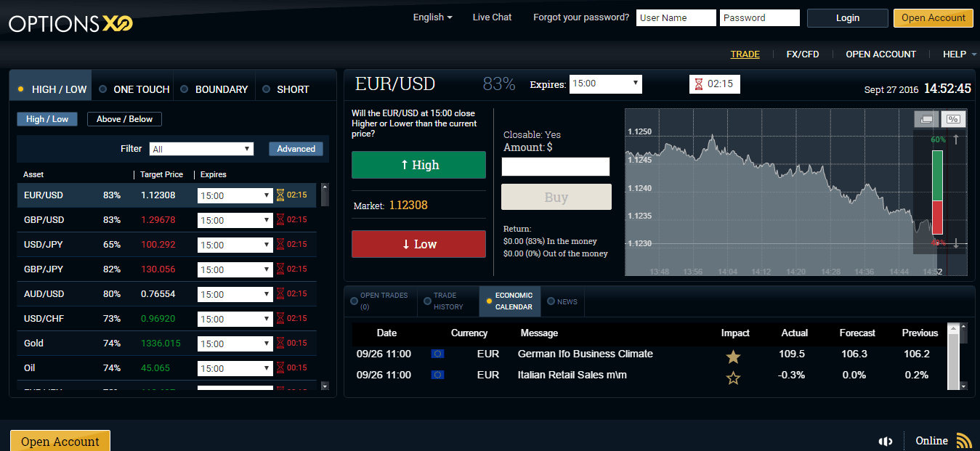Image resolution: width=980 pixels, height=451 pixels.
Task: Click the green High button
Action: (418, 165)
